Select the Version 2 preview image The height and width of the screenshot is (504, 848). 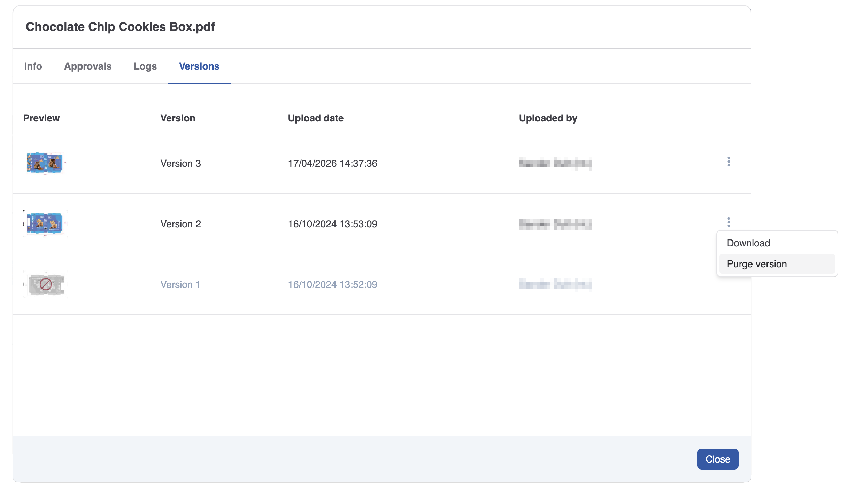click(46, 224)
